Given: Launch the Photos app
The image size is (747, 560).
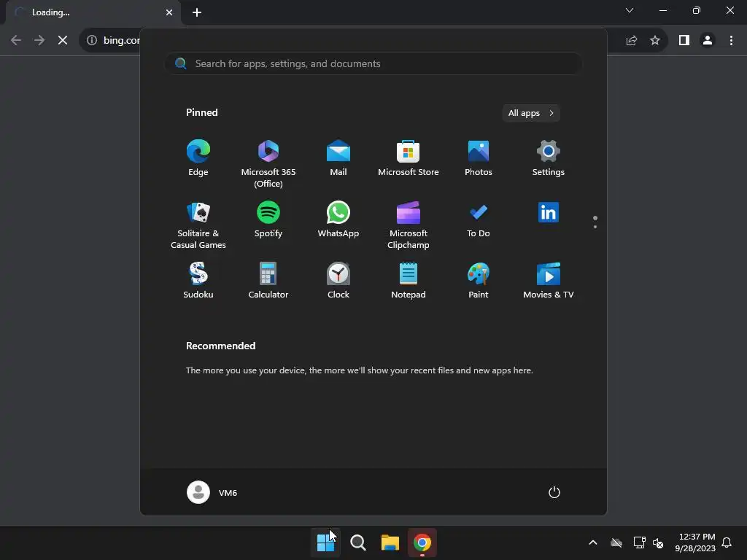Looking at the screenshot, I should click(479, 158).
